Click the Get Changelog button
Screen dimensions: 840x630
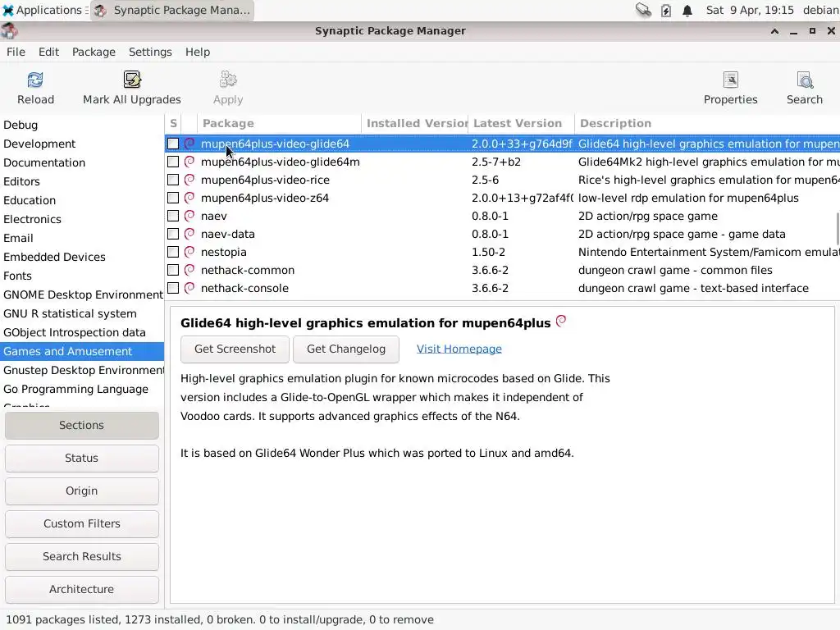tap(346, 349)
